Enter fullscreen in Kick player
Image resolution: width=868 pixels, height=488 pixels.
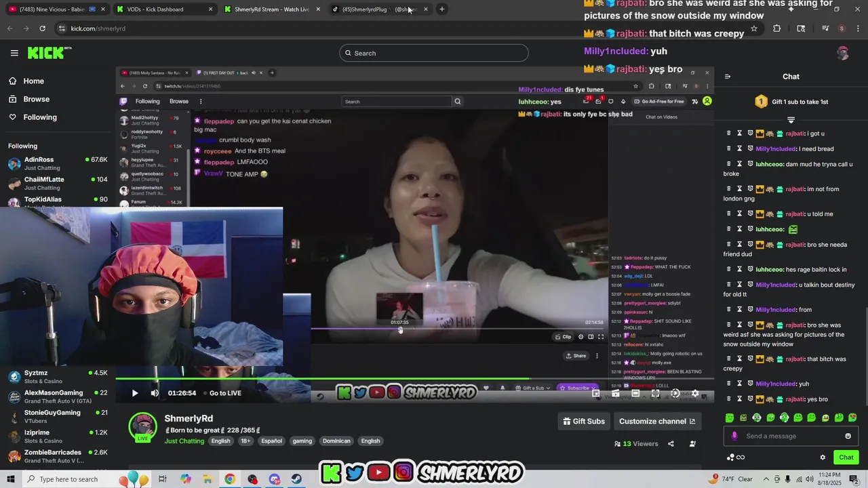click(x=655, y=393)
